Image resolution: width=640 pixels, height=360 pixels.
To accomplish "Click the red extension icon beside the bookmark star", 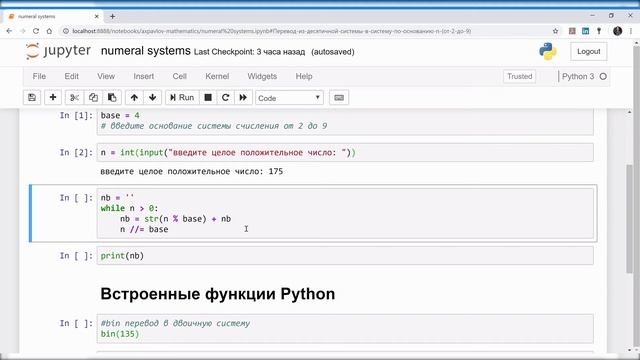I will [572, 31].
